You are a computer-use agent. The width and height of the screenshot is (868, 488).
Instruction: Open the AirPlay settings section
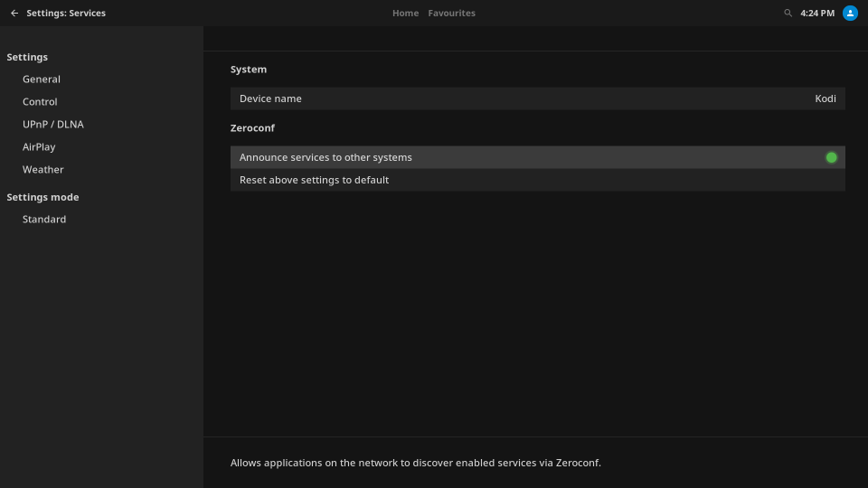click(39, 147)
